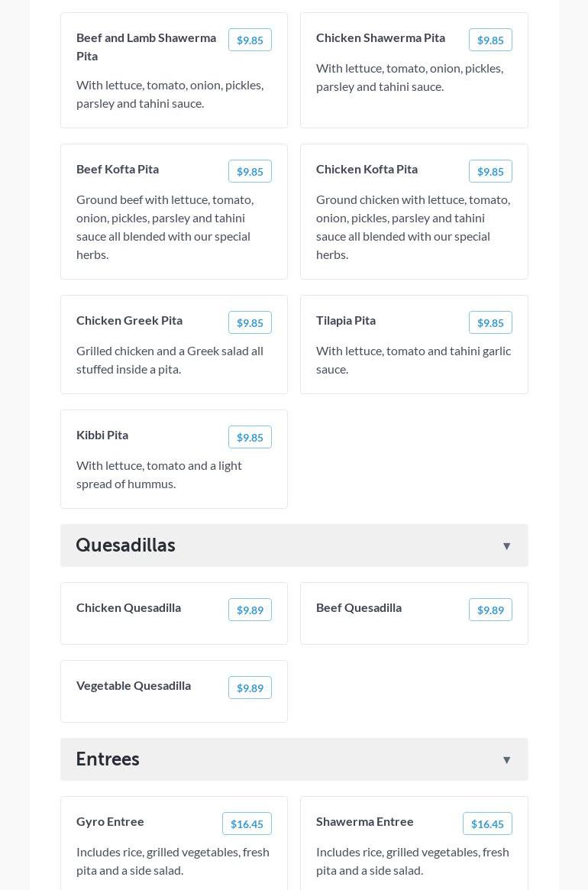Viewport: 588px width, 890px height.
Task: Collapse the Entrees section arrow
Action: click(x=506, y=759)
